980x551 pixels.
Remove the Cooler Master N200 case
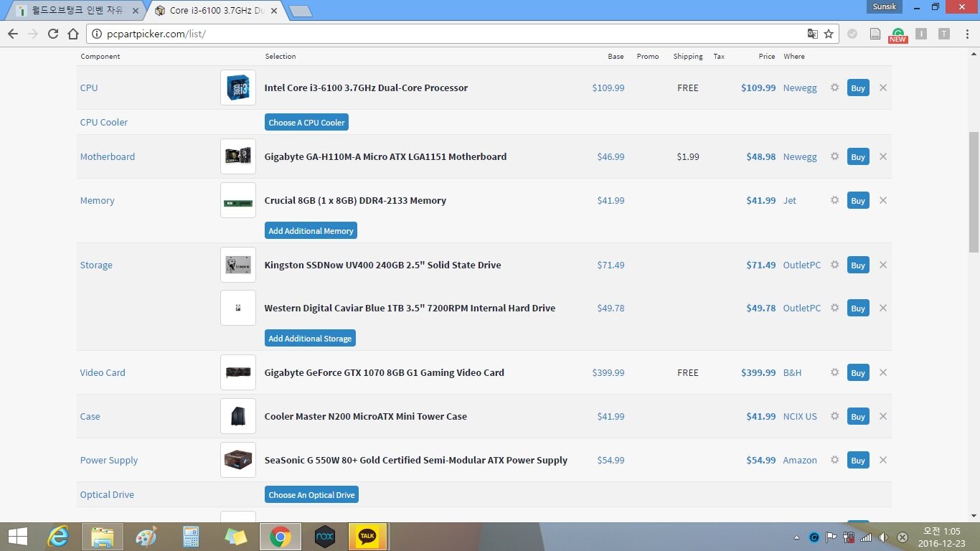883,416
